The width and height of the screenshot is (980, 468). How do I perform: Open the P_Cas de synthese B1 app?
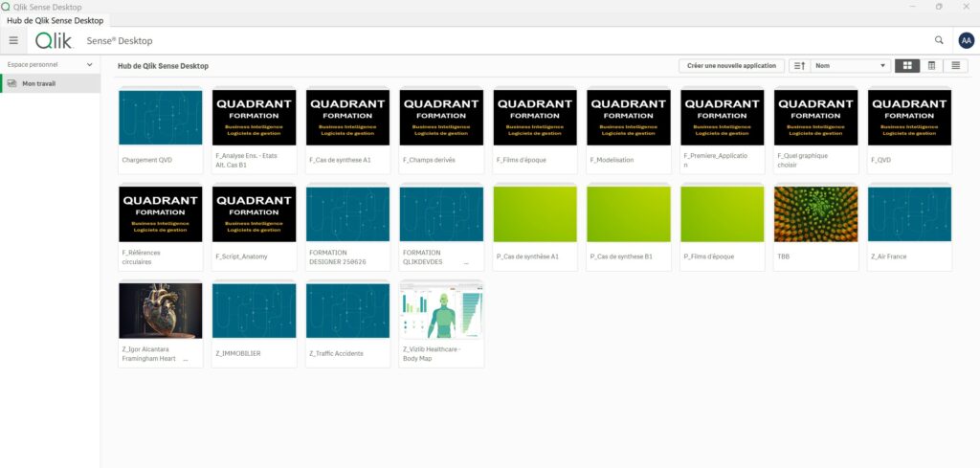pyautogui.click(x=629, y=227)
